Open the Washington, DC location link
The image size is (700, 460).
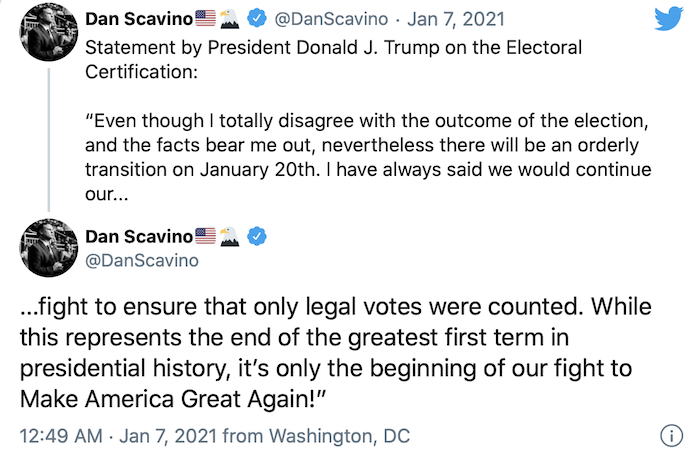339,436
